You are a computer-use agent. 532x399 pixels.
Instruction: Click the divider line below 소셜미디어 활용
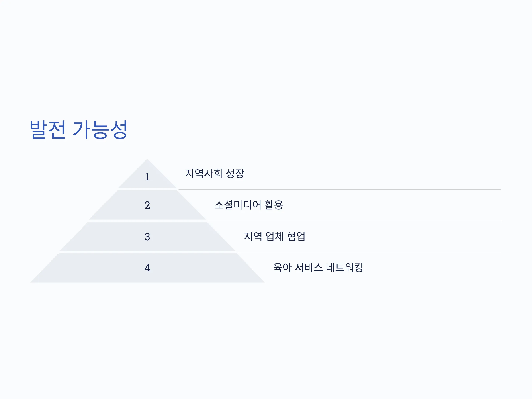click(354, 221)
